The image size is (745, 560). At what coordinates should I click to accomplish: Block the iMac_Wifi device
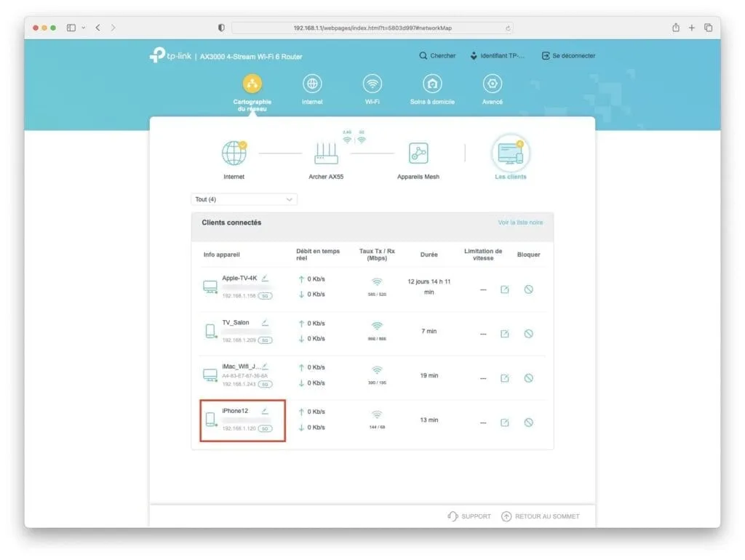point(528,378)
